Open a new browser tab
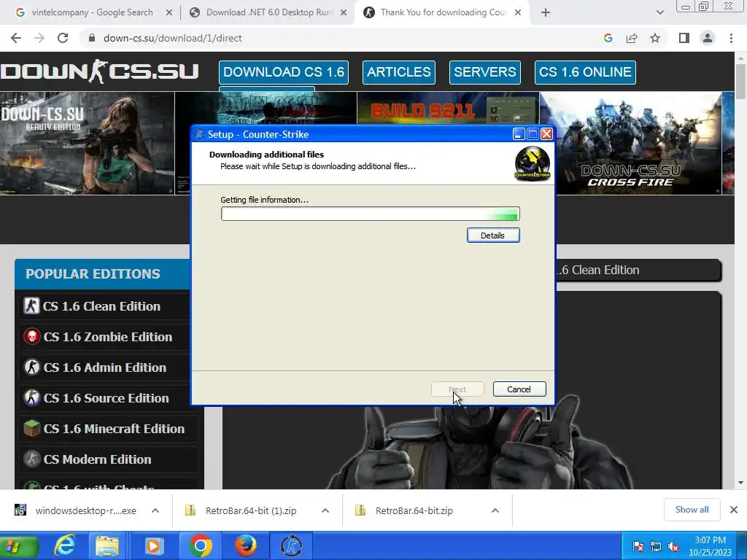Screen dimensions: 747x560 pos(546,13)
